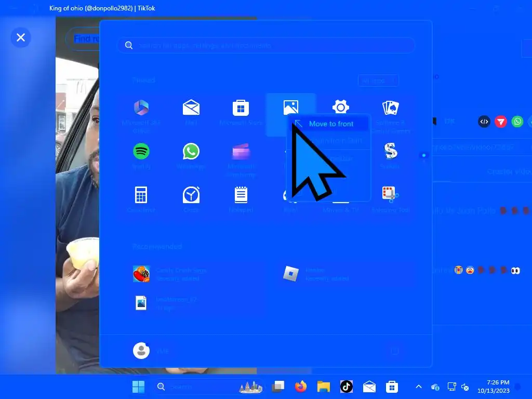Open network status tray icon

coord(451,387)
